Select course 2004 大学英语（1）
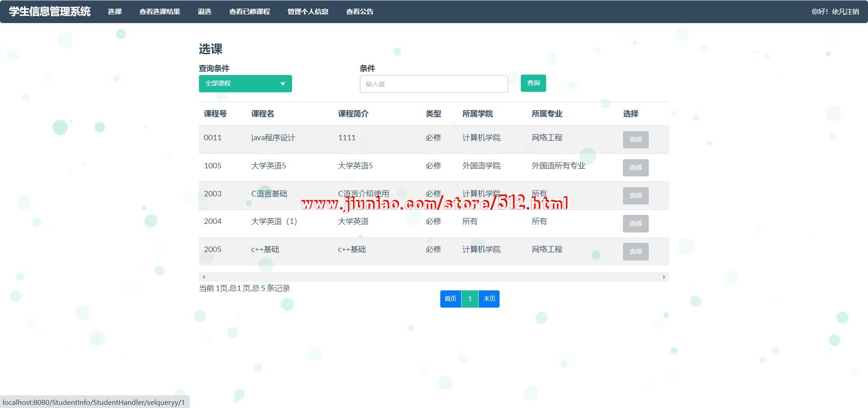This screenshot has width=868, height=408. point(635,223)
